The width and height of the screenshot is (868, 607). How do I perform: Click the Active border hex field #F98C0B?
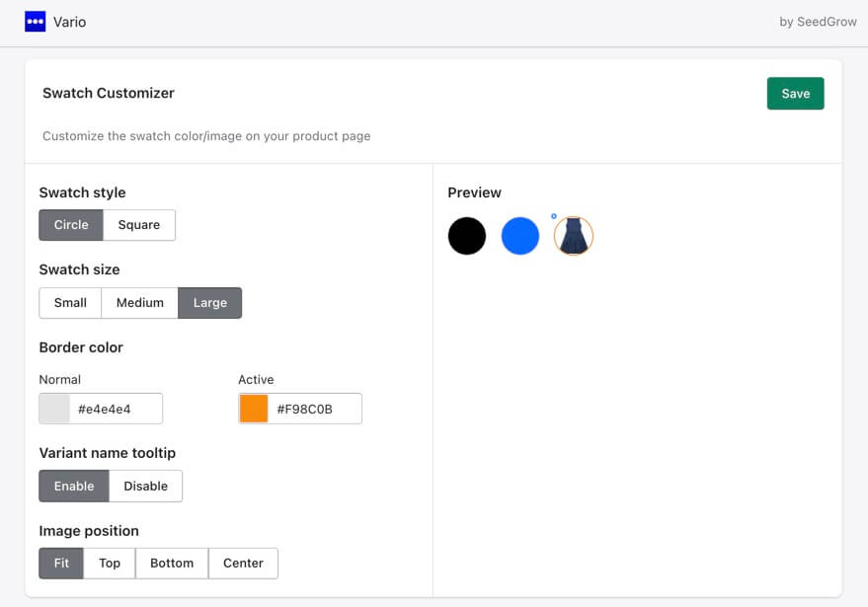315,409
